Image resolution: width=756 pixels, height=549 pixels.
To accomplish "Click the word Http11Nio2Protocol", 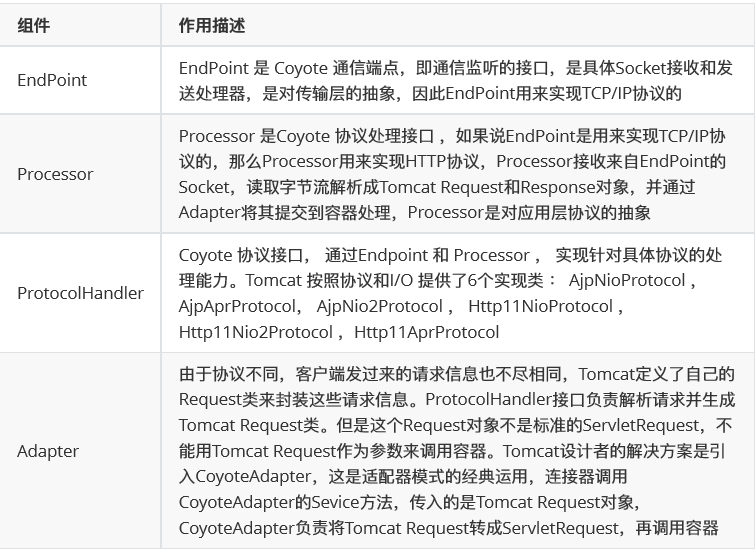I will (x=255, y=331).
